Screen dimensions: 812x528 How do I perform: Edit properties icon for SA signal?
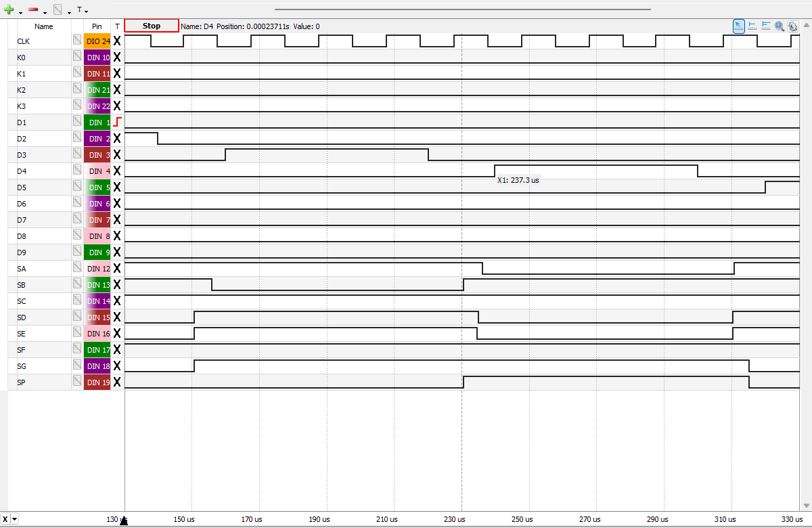78,268
